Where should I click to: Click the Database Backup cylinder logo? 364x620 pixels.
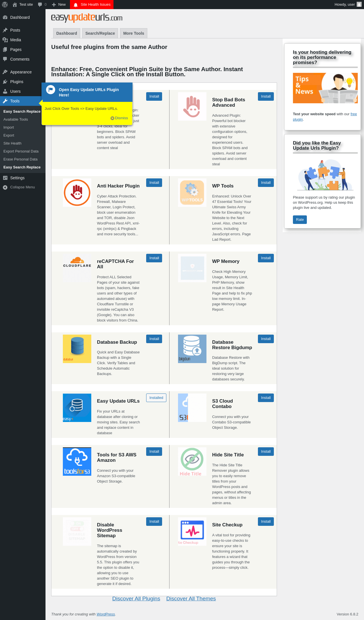(77, 349)
